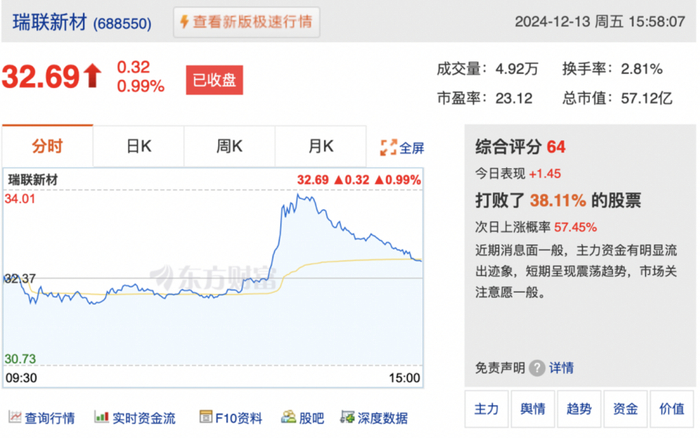Select the 舆情 analysis tab

pyautogui.click(x=533, y=409)
